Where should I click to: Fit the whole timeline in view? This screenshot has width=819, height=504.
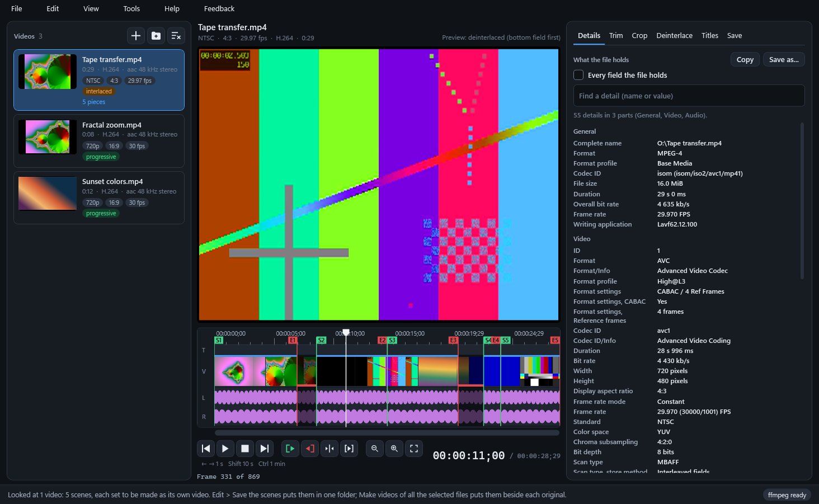[x=414, y=449]
